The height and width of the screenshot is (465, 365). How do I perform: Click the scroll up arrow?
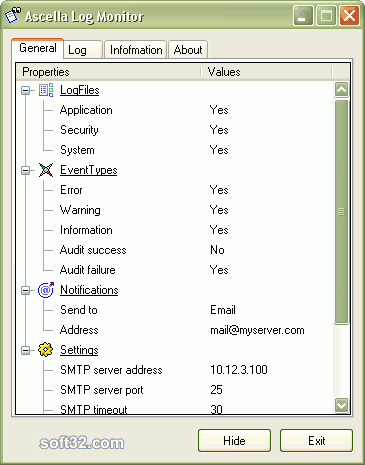342,89
